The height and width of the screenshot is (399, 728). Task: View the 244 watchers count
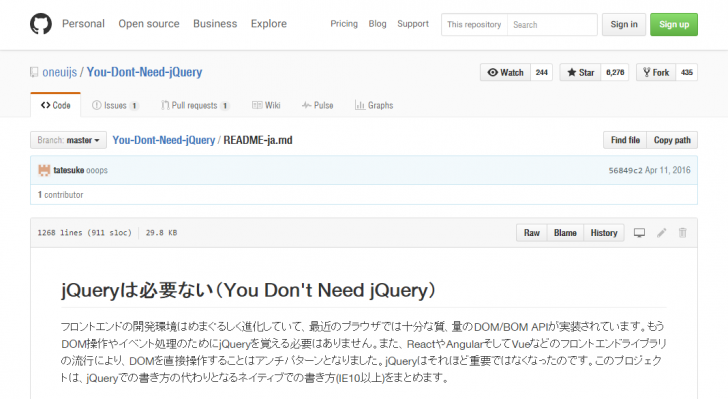coord(541,72)
